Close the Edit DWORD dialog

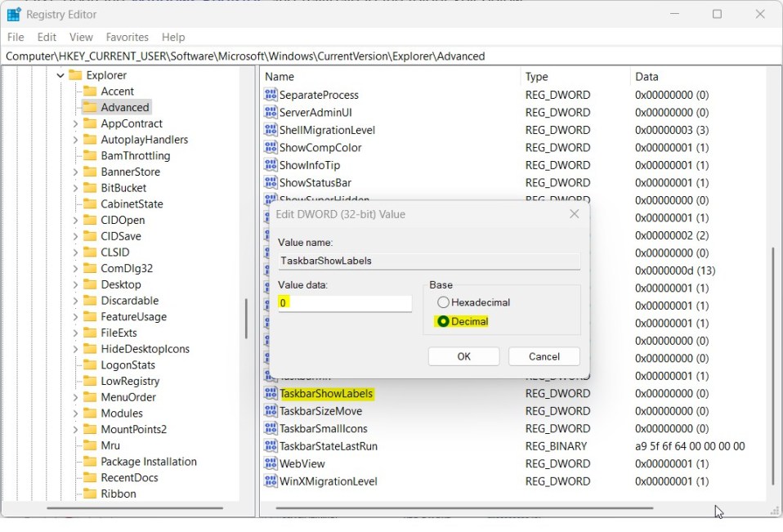574,214
